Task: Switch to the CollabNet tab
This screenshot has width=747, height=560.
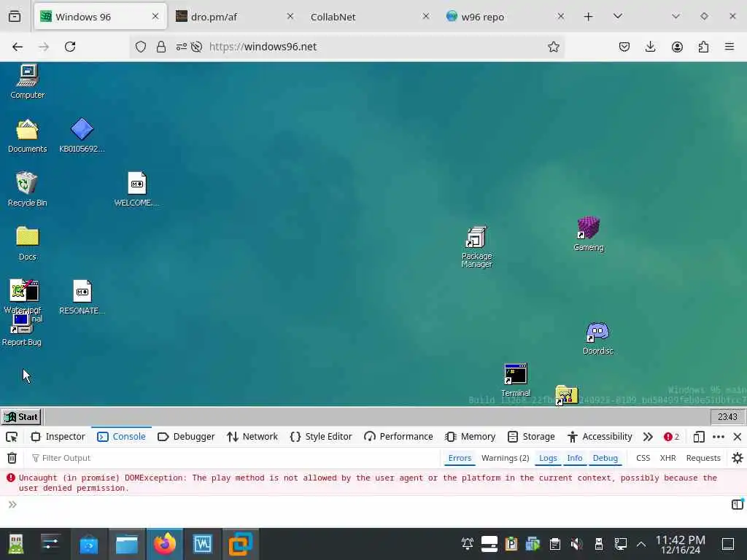Action: coord(370,17)
